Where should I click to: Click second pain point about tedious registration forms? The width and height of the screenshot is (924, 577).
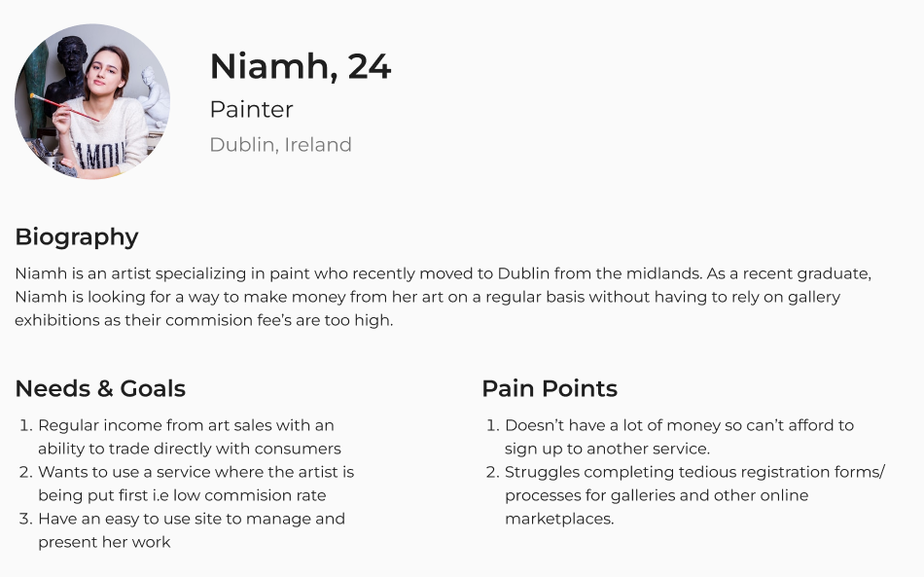coord(693,495)
